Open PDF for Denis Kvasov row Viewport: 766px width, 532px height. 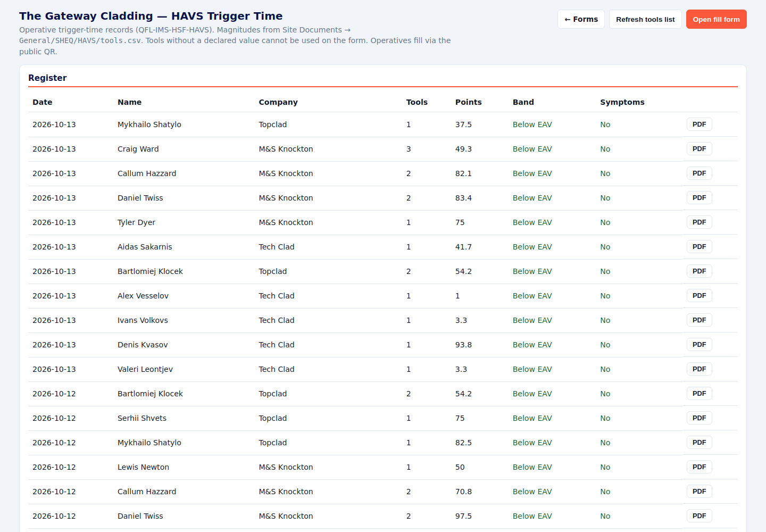(699, 345)
